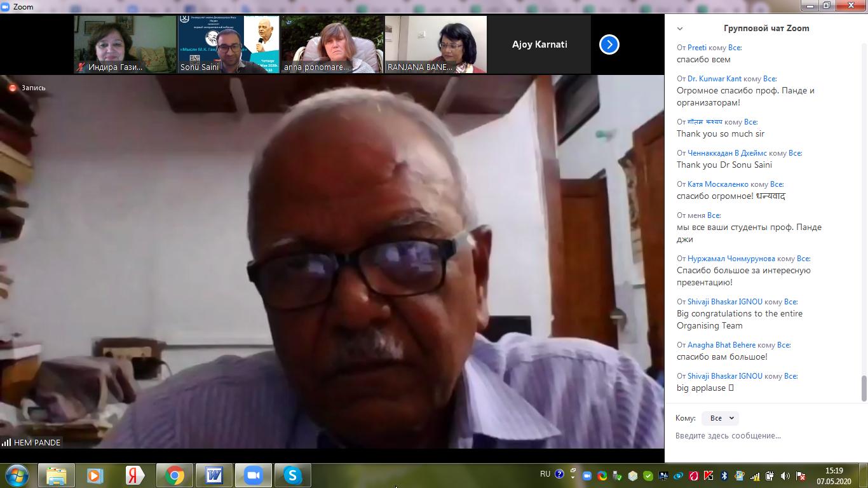This screenshot has width=868, height=488.
Task: Show next participants with the blue arrow
Action: click(609, 44)
